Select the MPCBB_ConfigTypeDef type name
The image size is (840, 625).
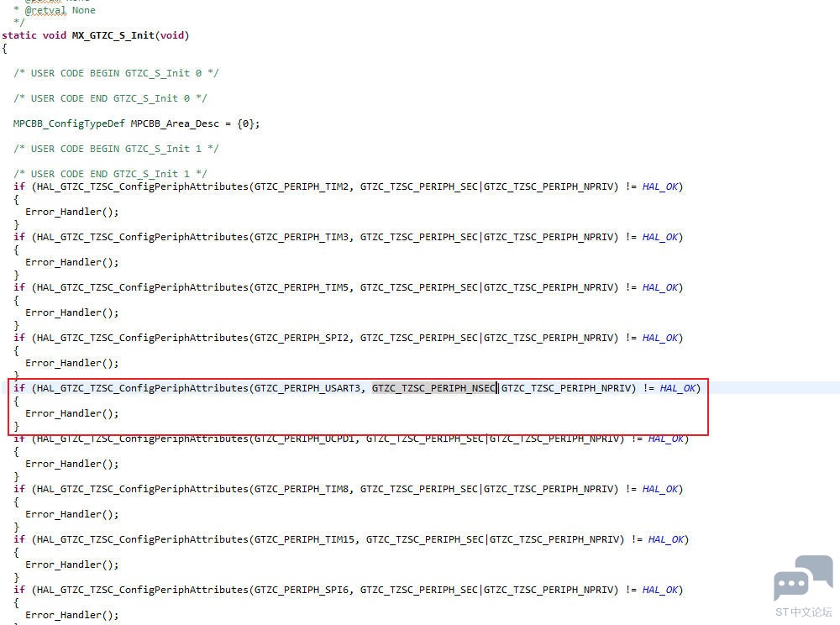(69, 123)
